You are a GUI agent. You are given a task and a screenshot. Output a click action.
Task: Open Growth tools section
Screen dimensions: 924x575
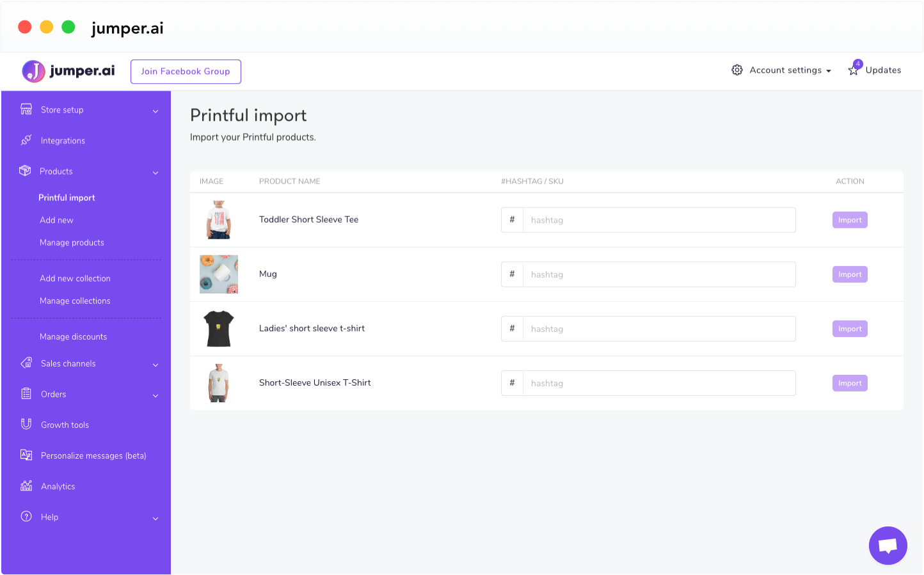tap(65, 425)
